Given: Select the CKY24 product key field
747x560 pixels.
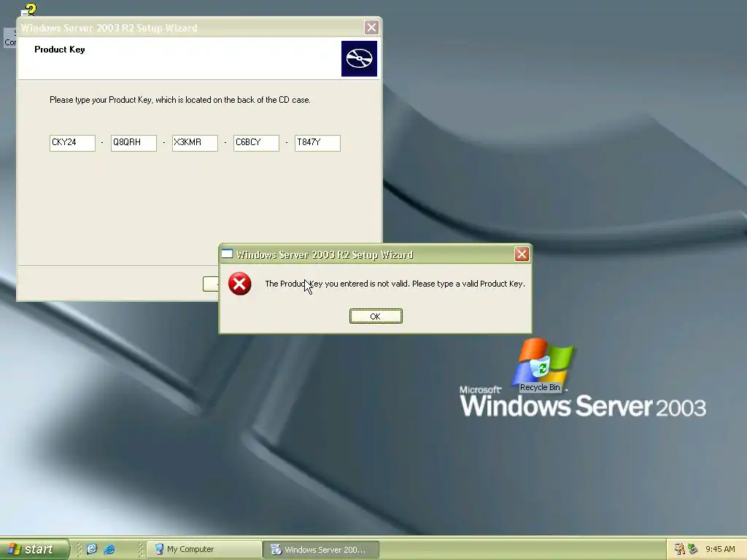Looking at the screenshot, I should coord(72,143).
